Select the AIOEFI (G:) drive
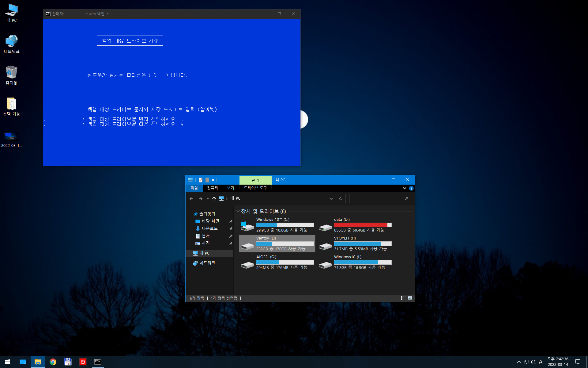Screen dimensions: 588x368 click(277, 262)
